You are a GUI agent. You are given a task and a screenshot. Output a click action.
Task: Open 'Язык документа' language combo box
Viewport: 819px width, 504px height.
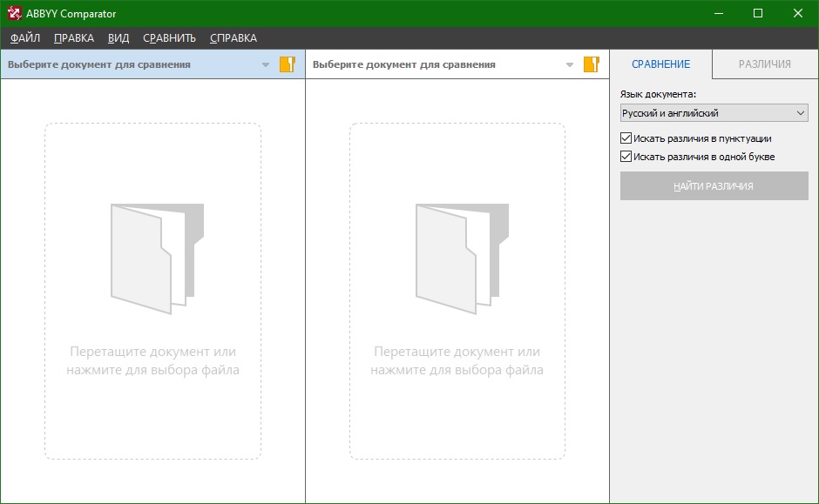click(714, 113)
